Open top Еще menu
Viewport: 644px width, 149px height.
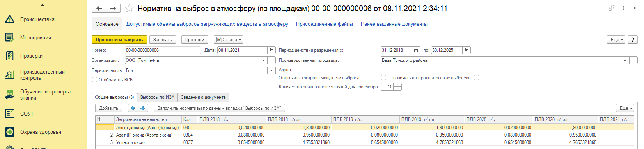click(x=616, y=40)
